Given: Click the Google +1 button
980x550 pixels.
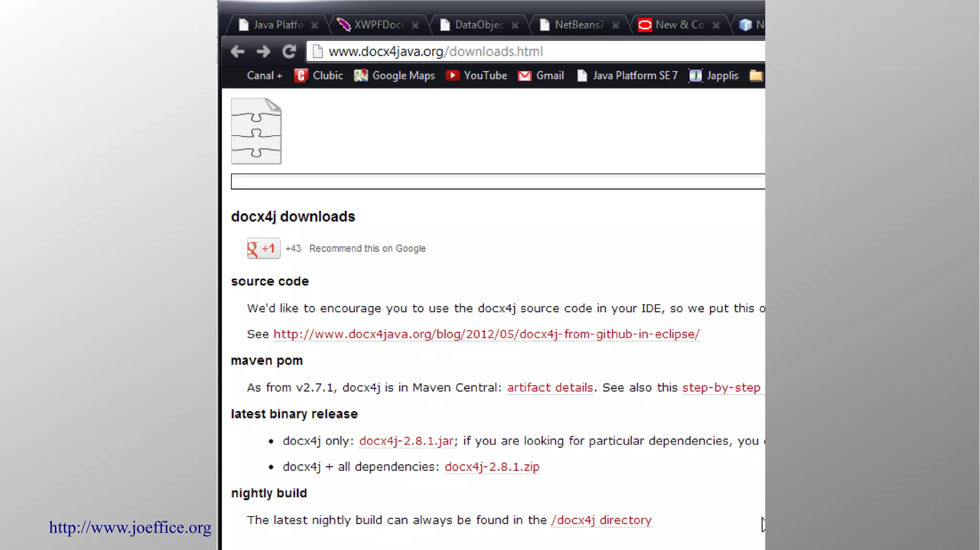Looking at the screenshot, I should pos(263,248).
